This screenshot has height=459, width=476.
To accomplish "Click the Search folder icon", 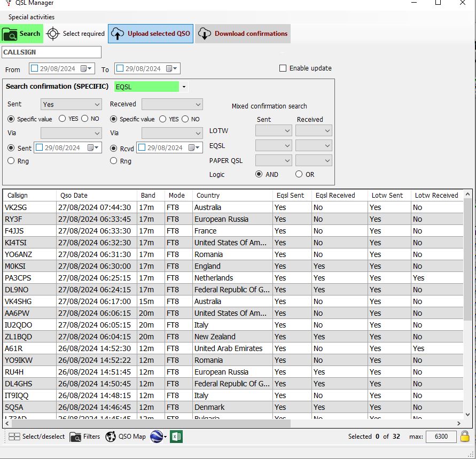I will [10, 34].
